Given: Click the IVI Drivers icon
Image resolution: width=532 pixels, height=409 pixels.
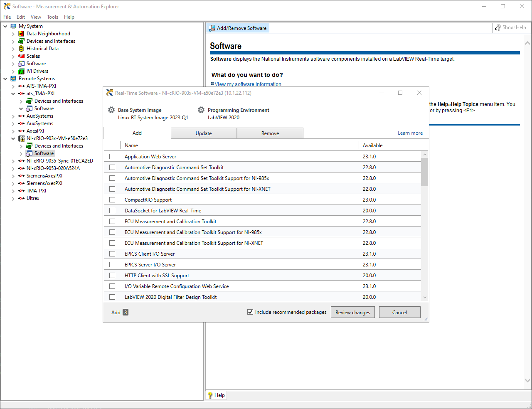Looking at the screenshot, I should click(21, 71).
